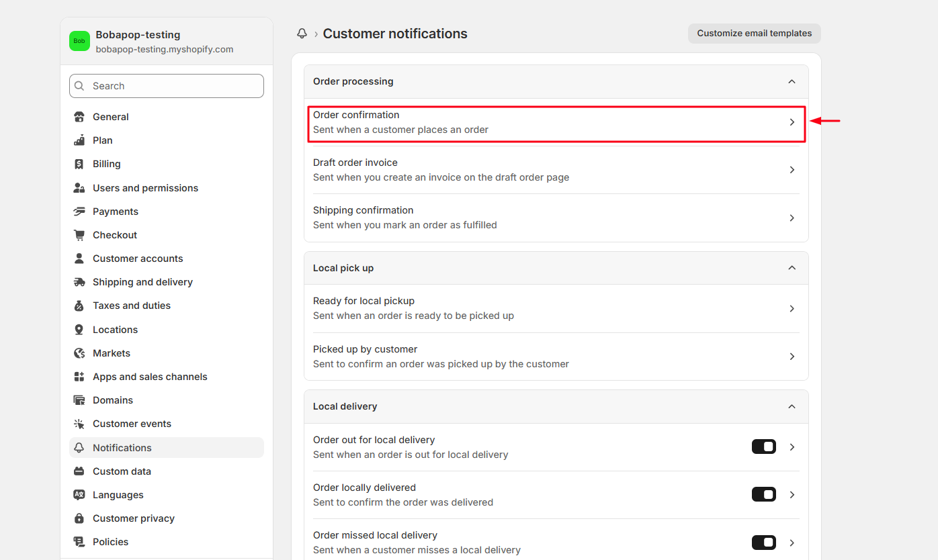
Task: Open Languages settings page
Action: 167,495
